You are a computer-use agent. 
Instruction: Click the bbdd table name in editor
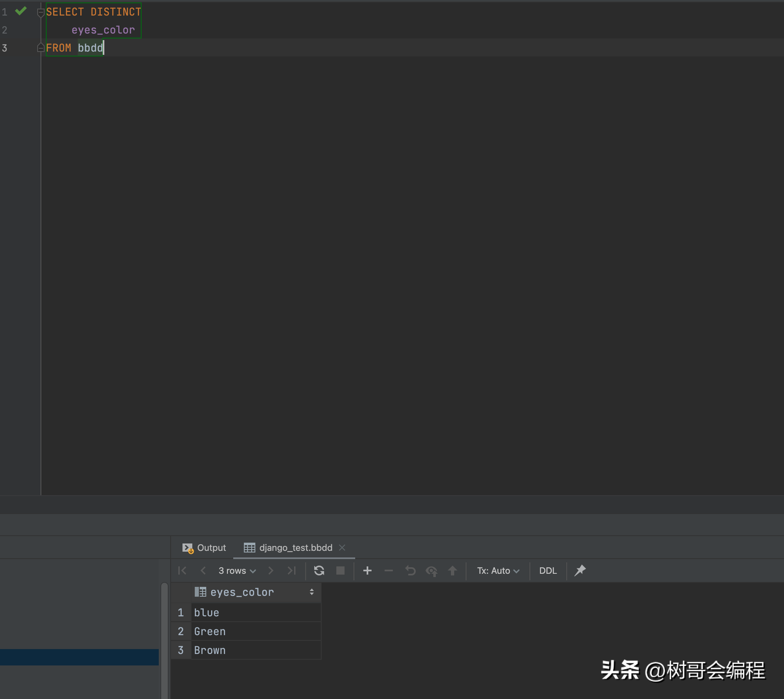pos(90,48)
